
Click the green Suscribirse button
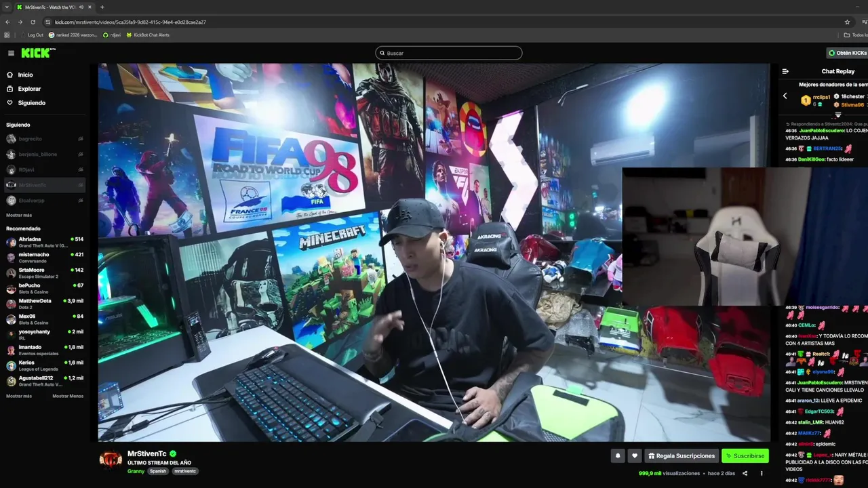745,456
